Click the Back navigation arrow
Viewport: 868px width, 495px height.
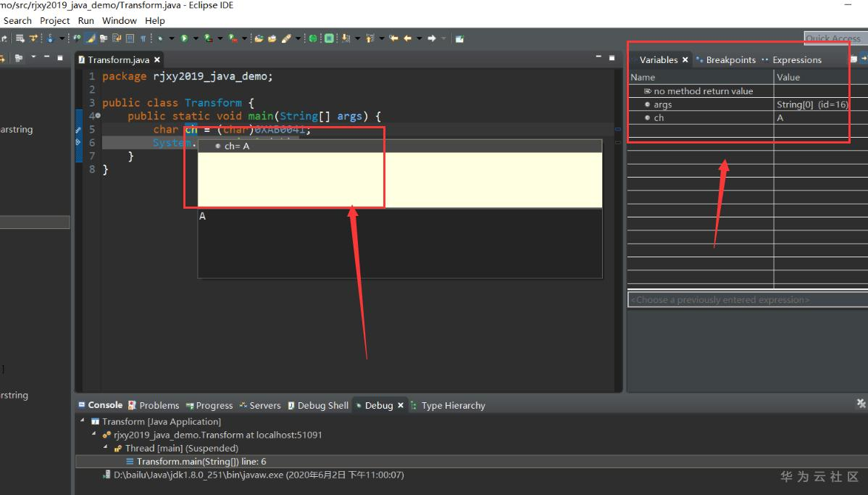[407, 38]
